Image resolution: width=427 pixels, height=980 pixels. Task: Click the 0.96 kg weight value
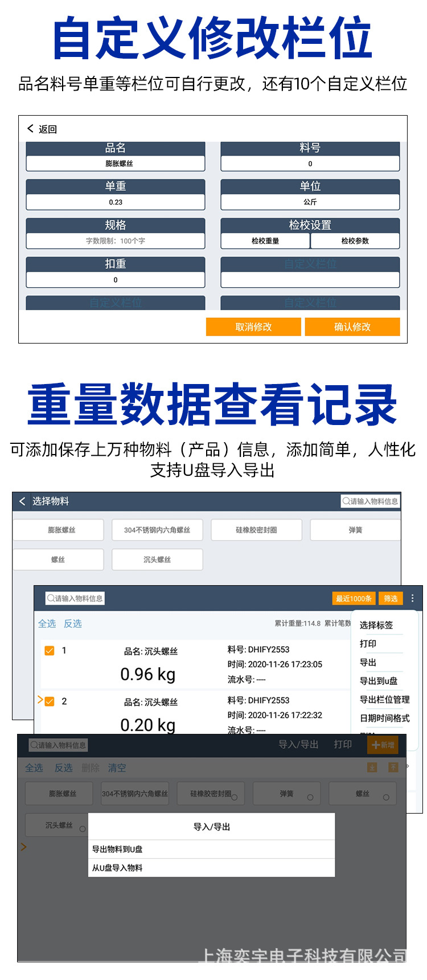pyautogui.click(x=148, y=675)
